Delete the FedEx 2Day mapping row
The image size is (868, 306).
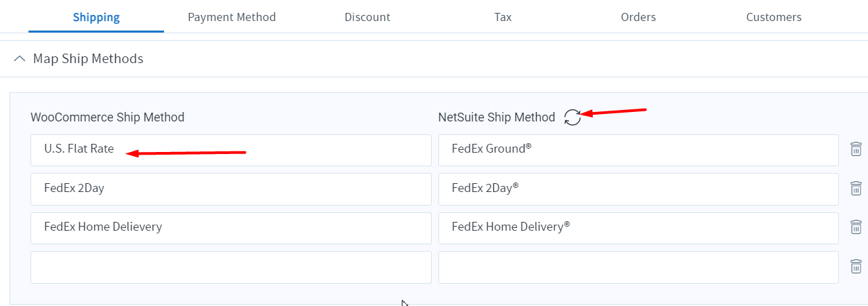tap(856, 189)
